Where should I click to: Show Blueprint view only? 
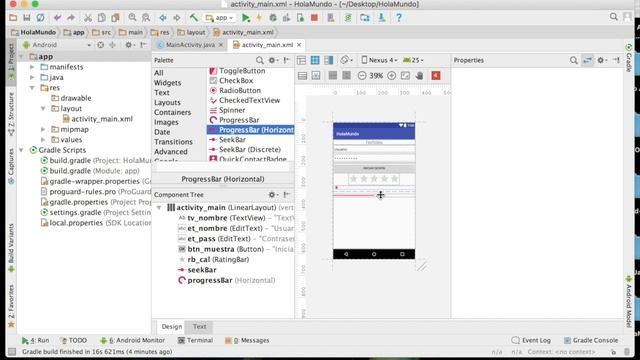[315, 60]
